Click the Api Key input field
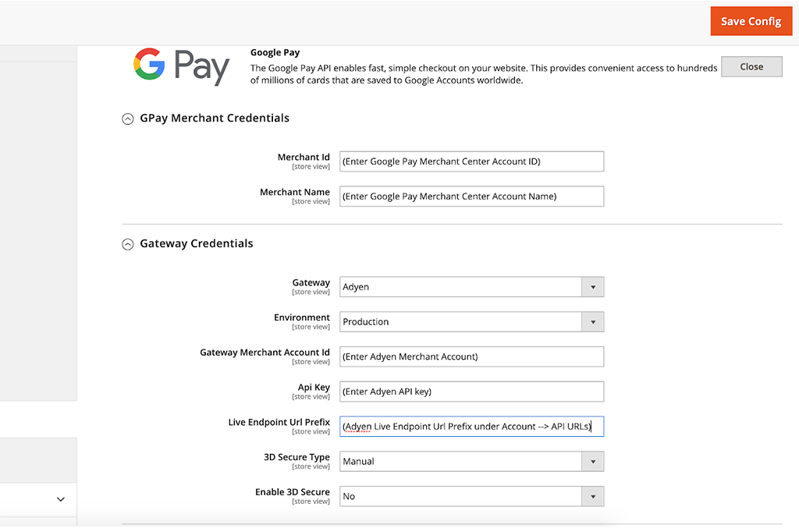 click(x=471, y=391)
